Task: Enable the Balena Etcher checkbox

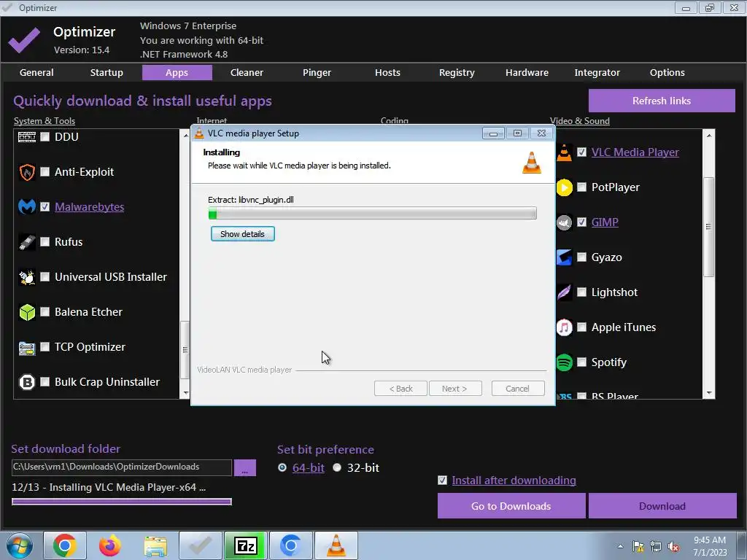Action: coord(44,312)
